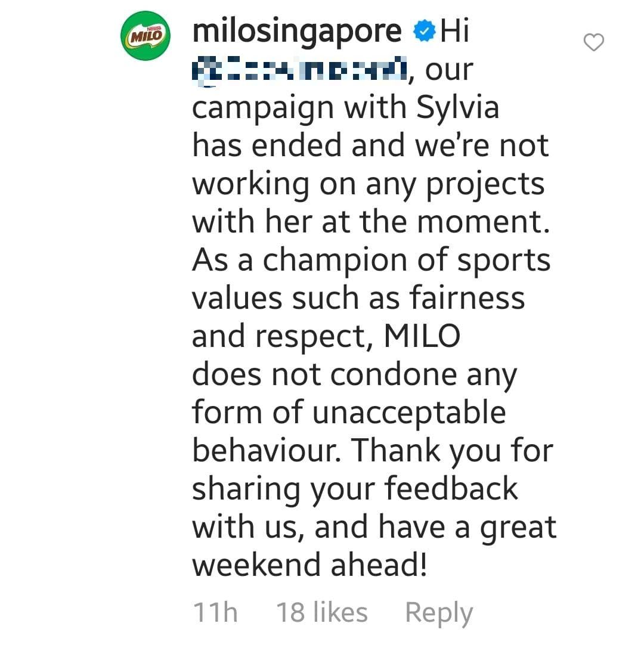Like the comment with the heart icon
644x648 pixels.
(593, 42)
